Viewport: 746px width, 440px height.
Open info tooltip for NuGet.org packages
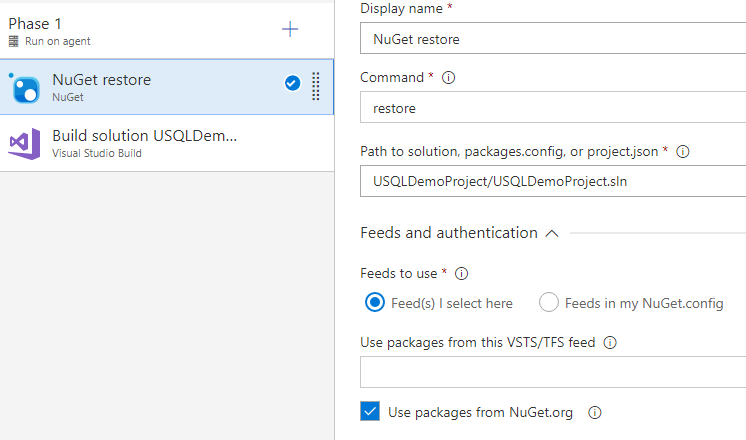(595, 412)
